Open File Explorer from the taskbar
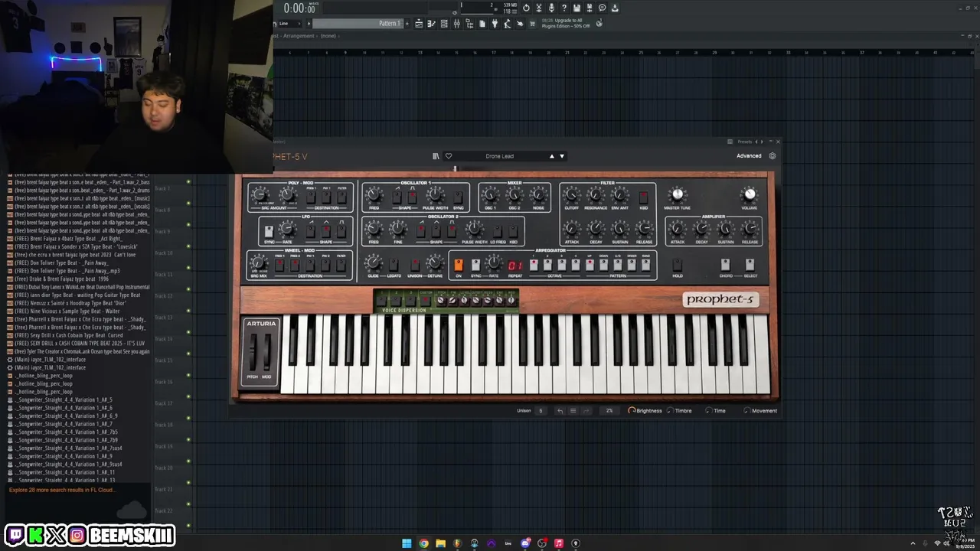This screenshot has width=980, height=551. coord(440,543)
